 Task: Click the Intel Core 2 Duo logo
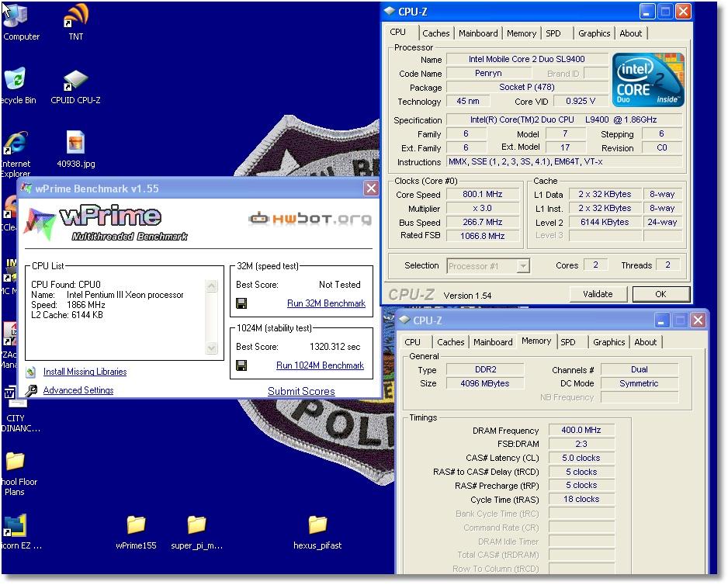coord(648,80)
